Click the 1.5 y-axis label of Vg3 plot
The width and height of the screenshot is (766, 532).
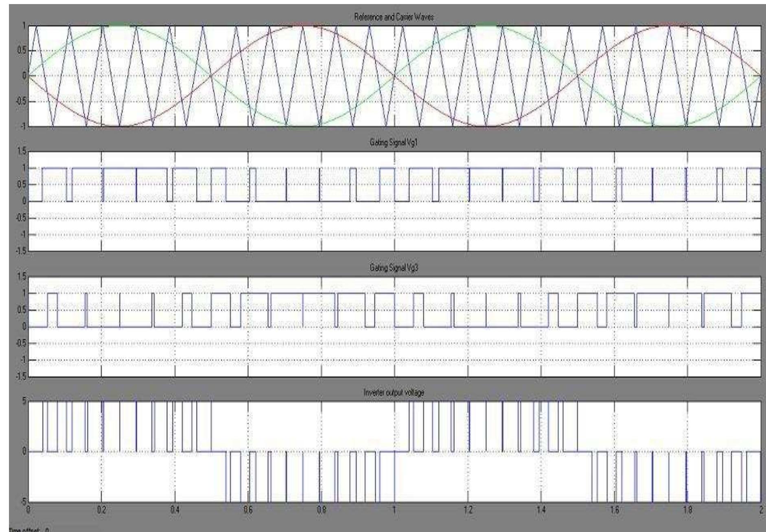tap(22, 277)
